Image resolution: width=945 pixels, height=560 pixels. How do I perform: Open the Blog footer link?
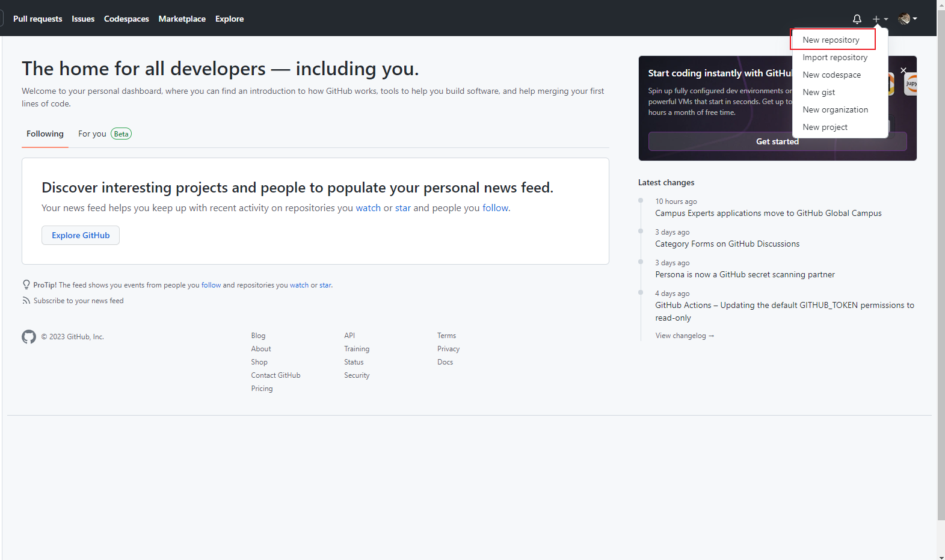pyautogui.click(x=258, y=336)
